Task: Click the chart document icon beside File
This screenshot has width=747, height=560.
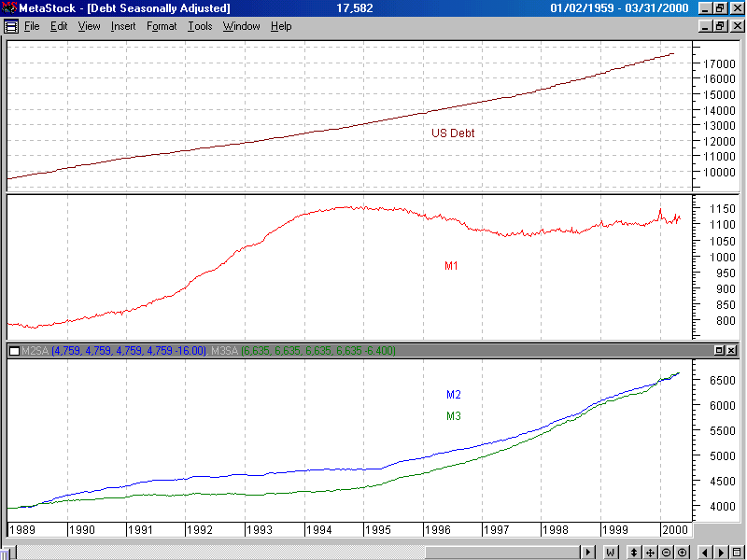Action: [11, 26]
